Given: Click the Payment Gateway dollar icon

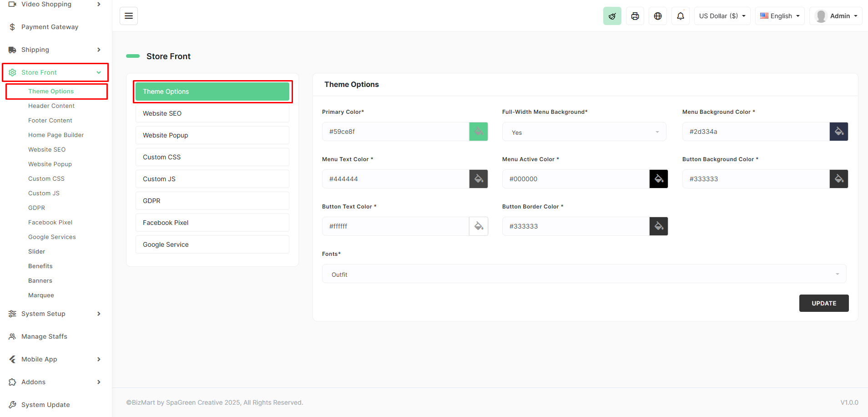Looking at the screenshot, I should pos(12,27).
